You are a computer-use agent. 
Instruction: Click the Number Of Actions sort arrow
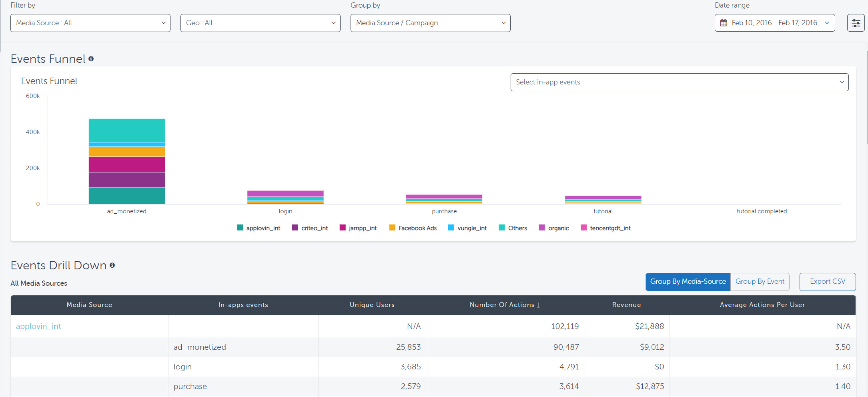click(x=539, y=305)
